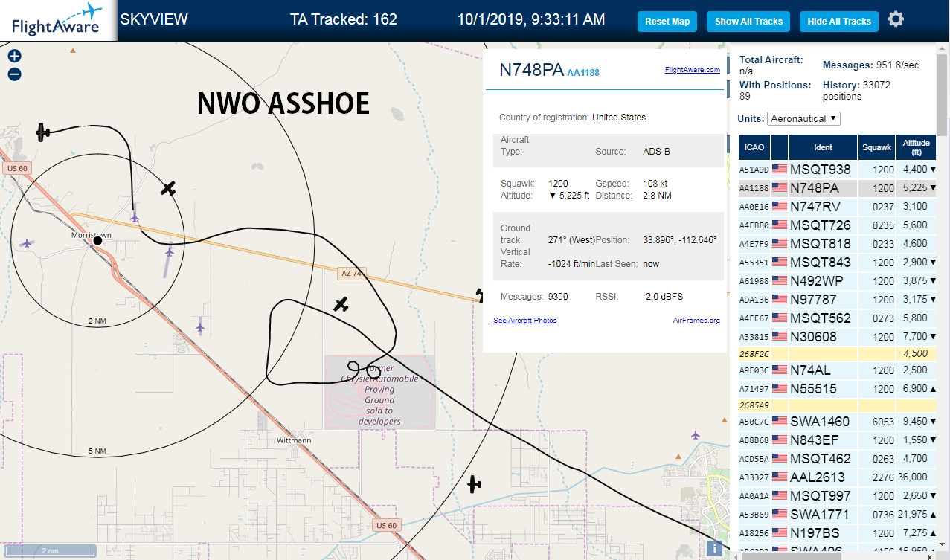Click the N748PA callsign heading in info panel
The height and width of the screenshot is (560, 950).
click(x=531, y=70)
